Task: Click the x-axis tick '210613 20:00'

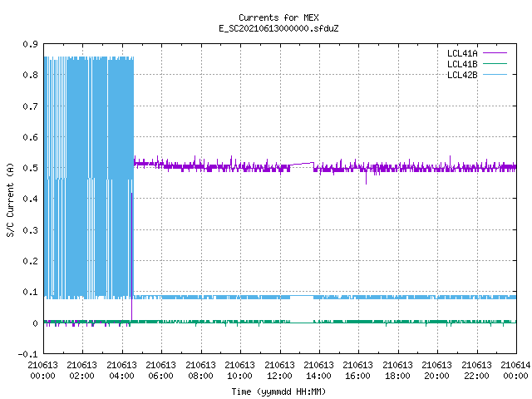Action: pyautogui.click(x=437, y=371)
